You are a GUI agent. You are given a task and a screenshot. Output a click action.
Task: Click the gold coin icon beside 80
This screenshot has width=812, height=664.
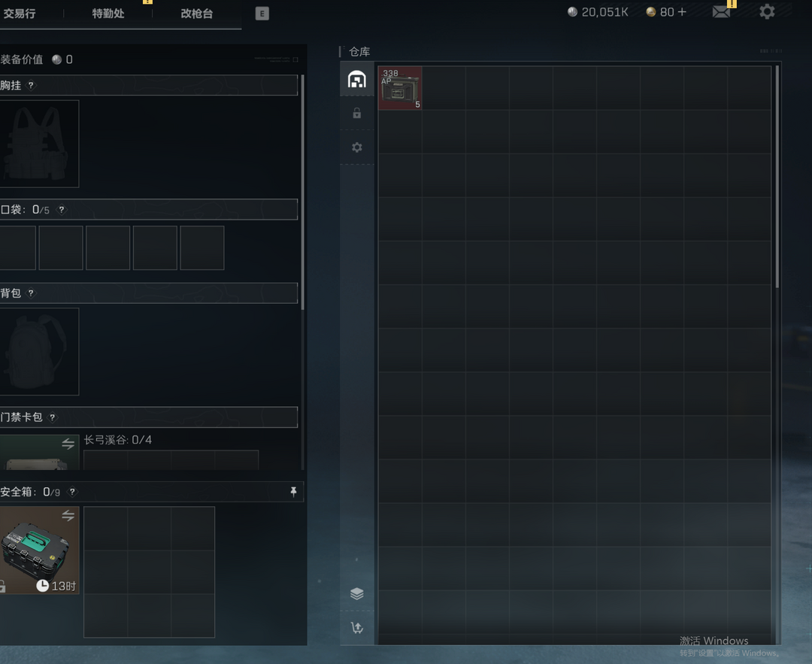tap(651, 12)
